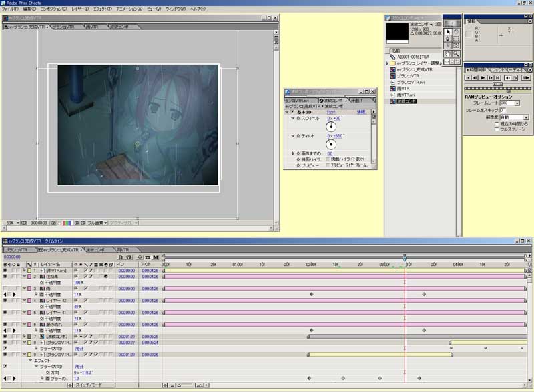This screenshot has width=534, height=392.
Task: Collapse レイヤー 42 layer properties
Action: (25, 301)
